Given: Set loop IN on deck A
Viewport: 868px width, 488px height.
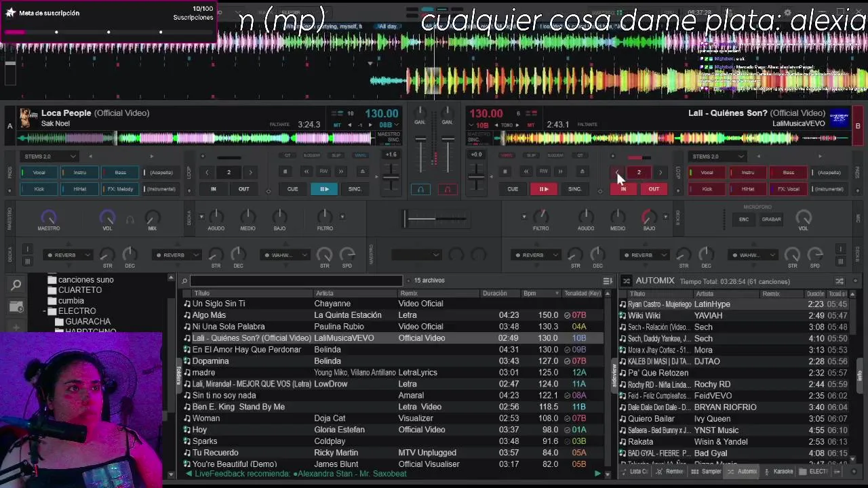Looking at the screenshot, I should click(x=213, y=189).
